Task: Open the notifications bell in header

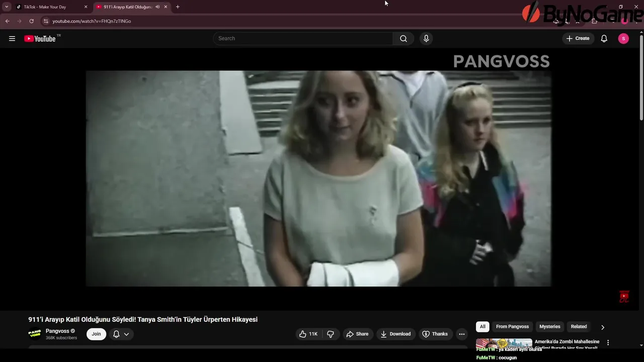Action: coord(604,39)
